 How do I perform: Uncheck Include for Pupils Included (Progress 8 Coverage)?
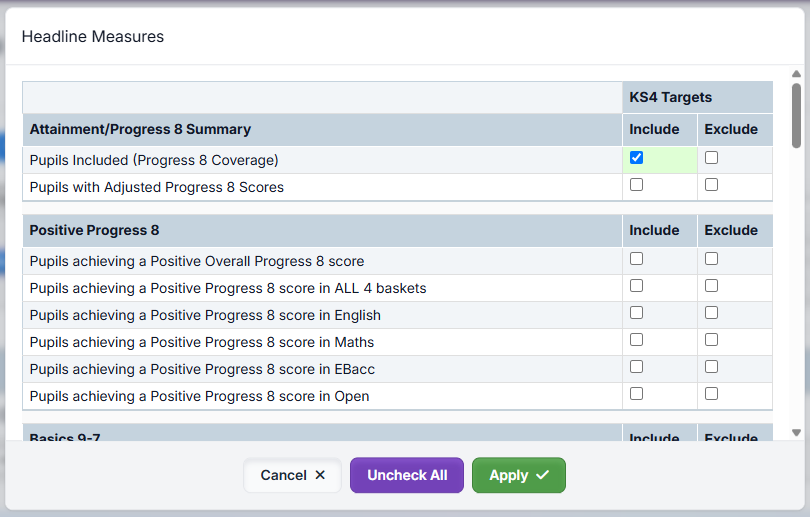[636, 158]
